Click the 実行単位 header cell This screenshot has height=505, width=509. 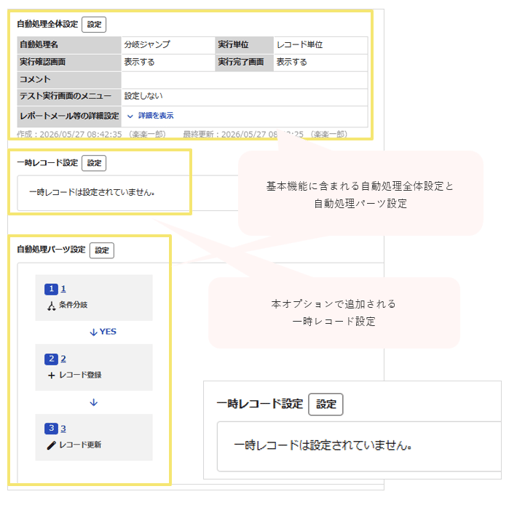point(244,45)
